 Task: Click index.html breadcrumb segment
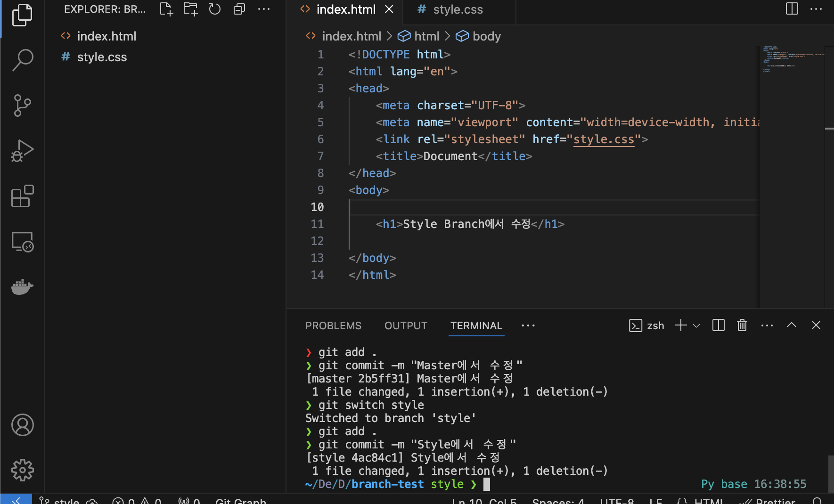tap(352, 36)
